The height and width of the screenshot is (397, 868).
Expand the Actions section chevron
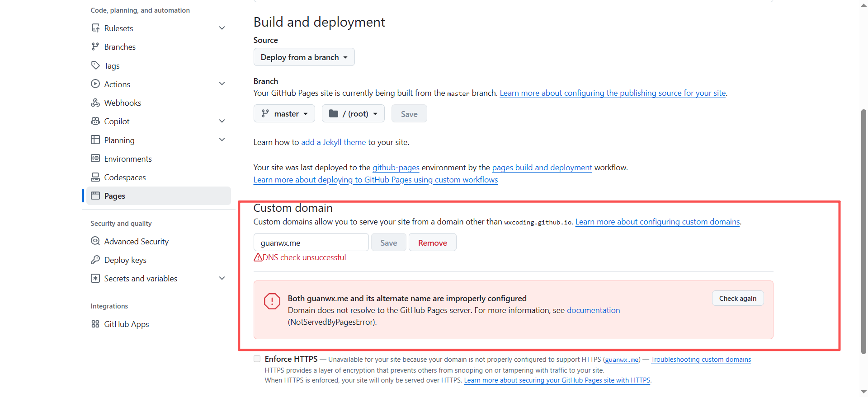222,84
